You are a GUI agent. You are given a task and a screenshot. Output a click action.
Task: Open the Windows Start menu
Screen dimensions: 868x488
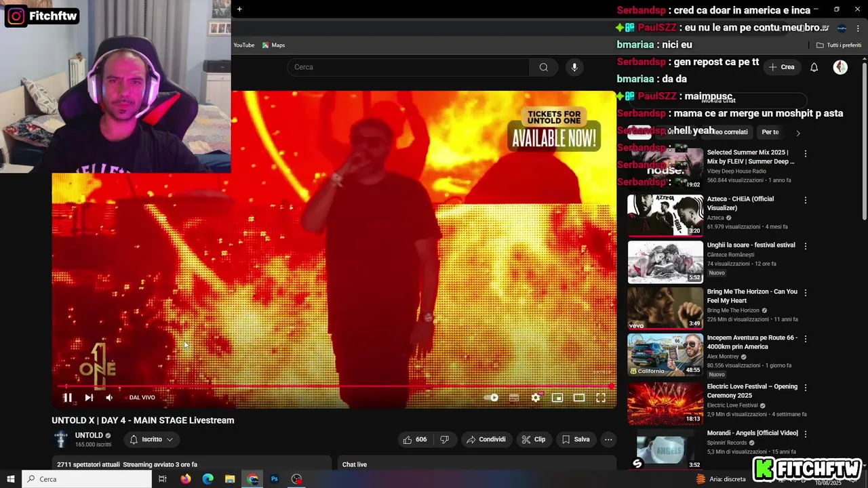click(11, 479)
